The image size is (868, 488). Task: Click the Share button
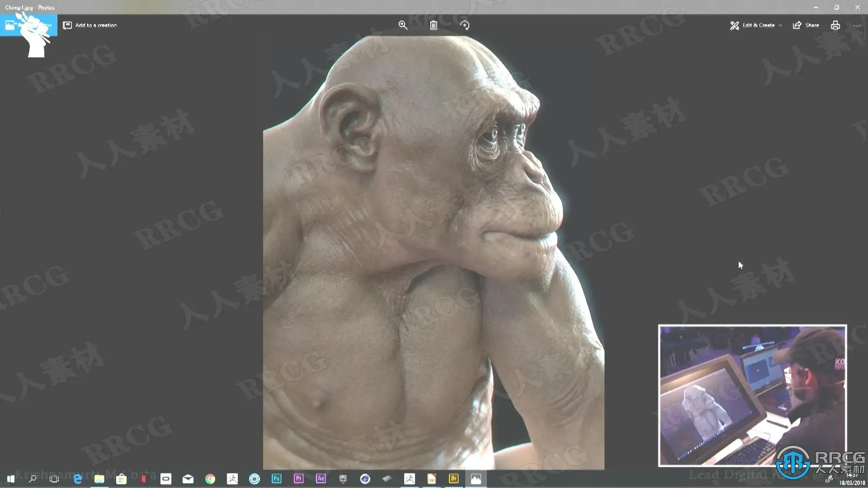click(806, 25)
